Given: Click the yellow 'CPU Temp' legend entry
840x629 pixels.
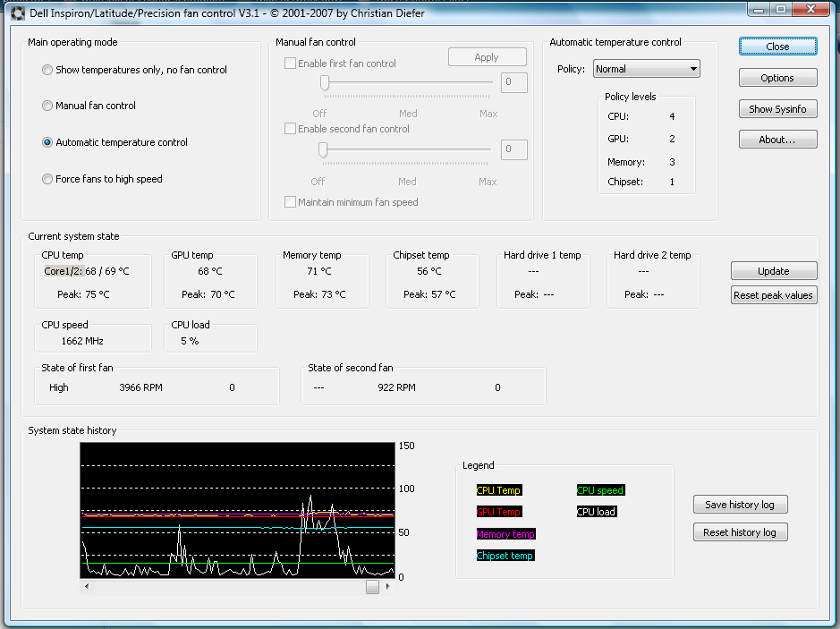Looking at the screenshot, I should [501, 489].
